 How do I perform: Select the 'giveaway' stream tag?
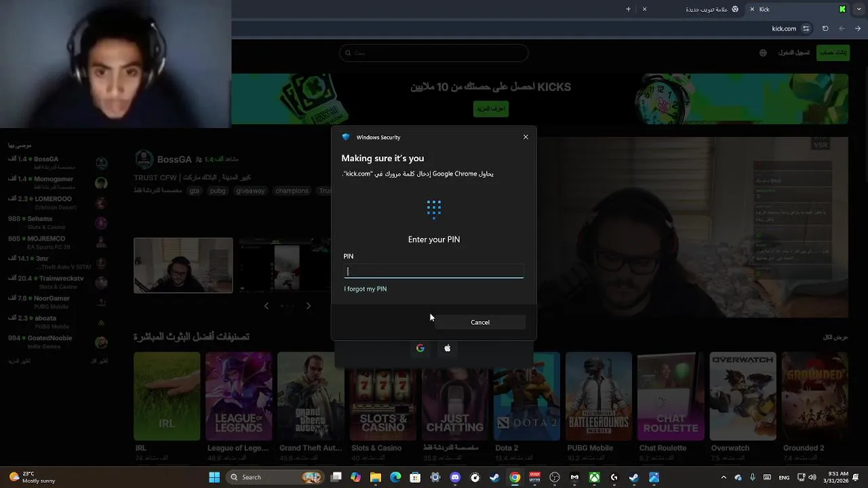pos(250,191)
